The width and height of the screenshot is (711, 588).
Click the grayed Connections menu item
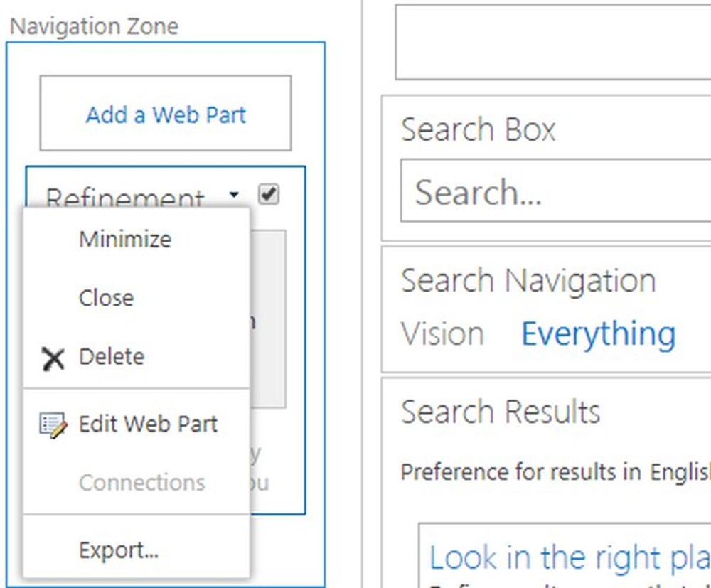point(141,483)
